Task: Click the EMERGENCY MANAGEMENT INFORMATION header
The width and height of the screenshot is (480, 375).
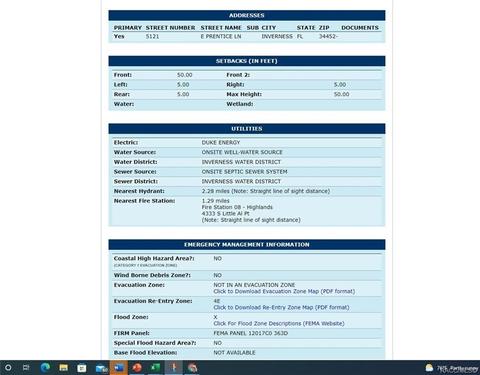Action: pyautogui.click(x=247, y=245)
